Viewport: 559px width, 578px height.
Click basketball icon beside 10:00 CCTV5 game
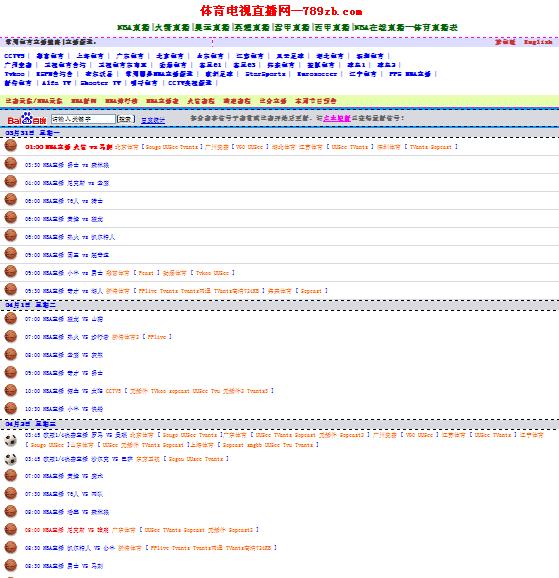(x=11, y=390)
